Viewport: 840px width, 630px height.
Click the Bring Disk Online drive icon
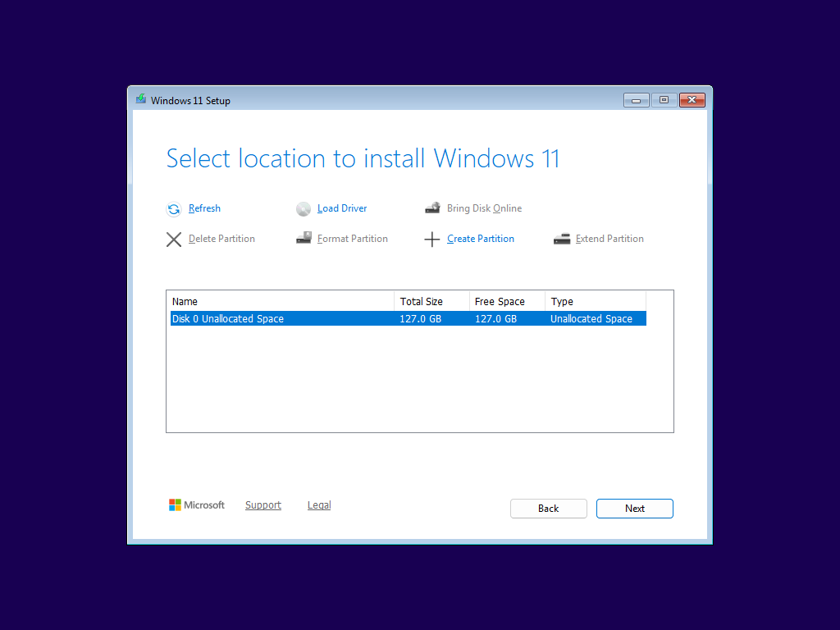432,208
